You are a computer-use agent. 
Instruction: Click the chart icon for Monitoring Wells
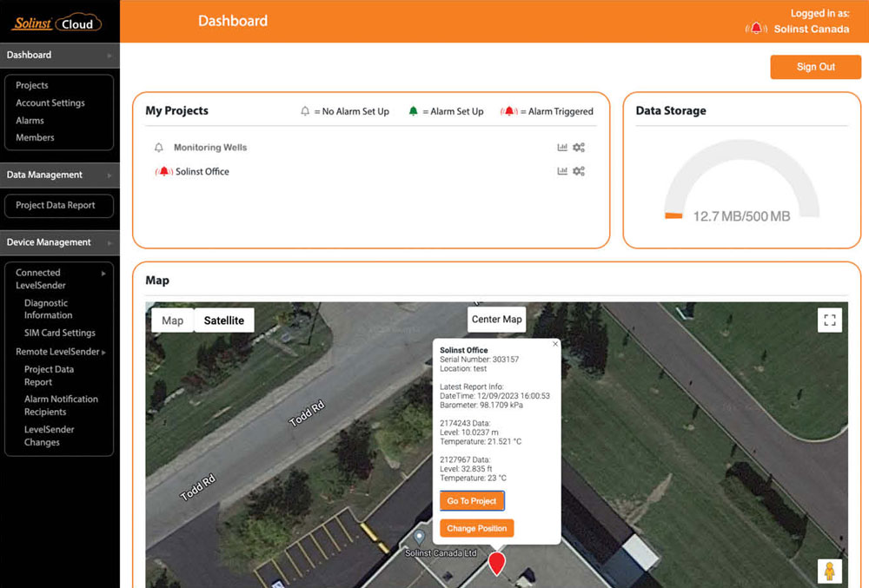562,148
